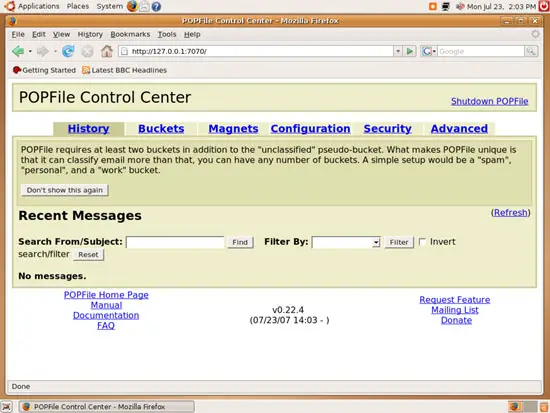Click the Search From/Subject input field
Screen dimensions: 550x413
click(x=175, y=242)
